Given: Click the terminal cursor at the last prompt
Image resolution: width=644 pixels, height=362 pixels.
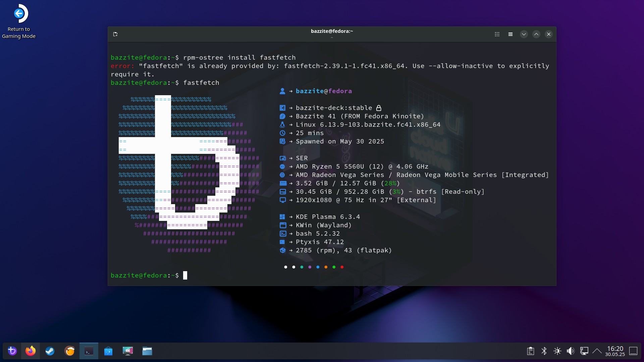Looking at the screenshot, I should click(x=185, y=276).
